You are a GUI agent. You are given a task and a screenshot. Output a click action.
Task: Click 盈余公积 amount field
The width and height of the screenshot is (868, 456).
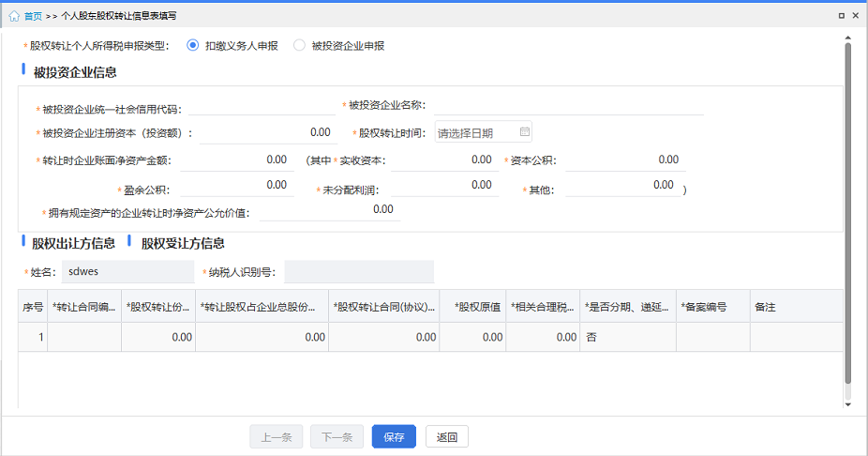tap(237, 186)
